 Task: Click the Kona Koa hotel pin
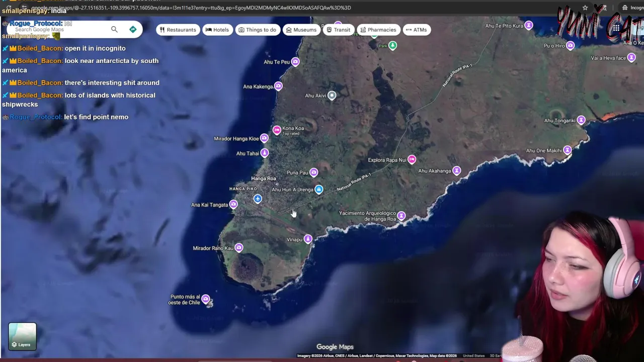277,130
